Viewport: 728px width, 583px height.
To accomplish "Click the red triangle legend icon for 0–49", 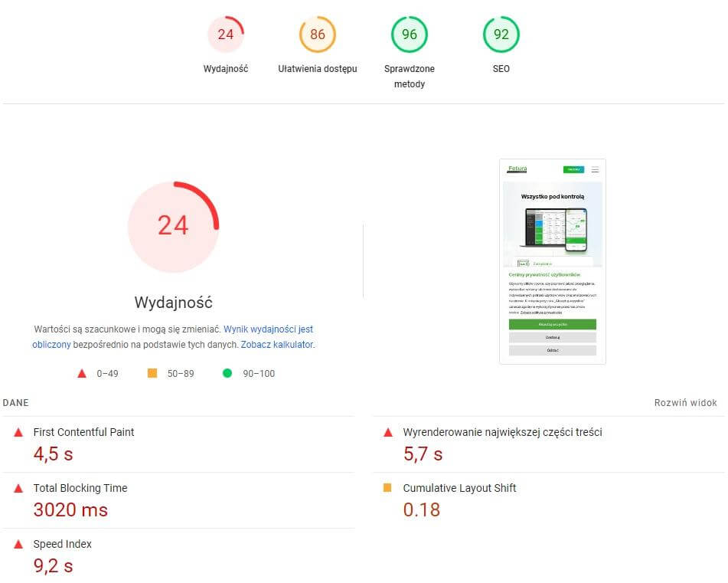I will coord(82,374).
